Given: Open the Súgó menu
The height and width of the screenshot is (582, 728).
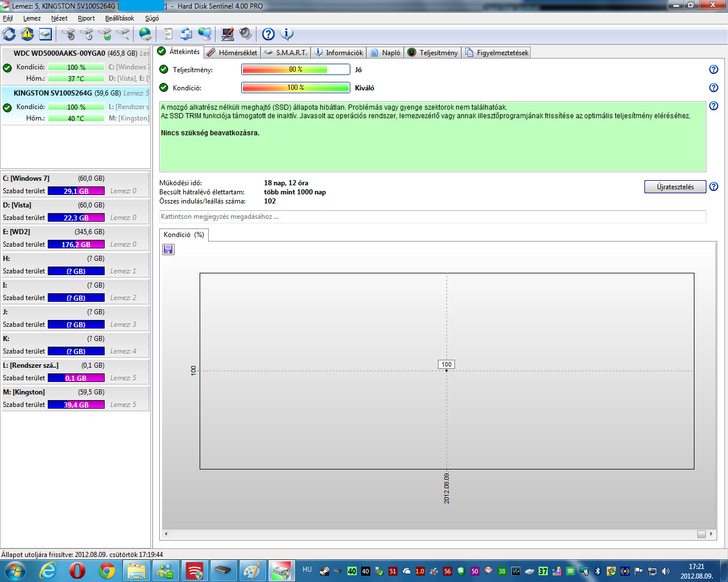Looking at the screenshot, I should pos(152,18).
